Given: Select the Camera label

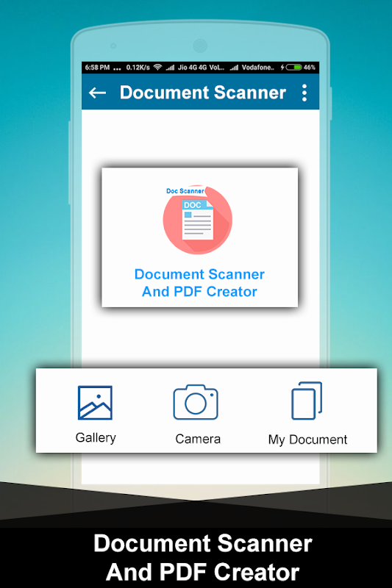Looking at the screenshot, I should click(x=198, y=439).
